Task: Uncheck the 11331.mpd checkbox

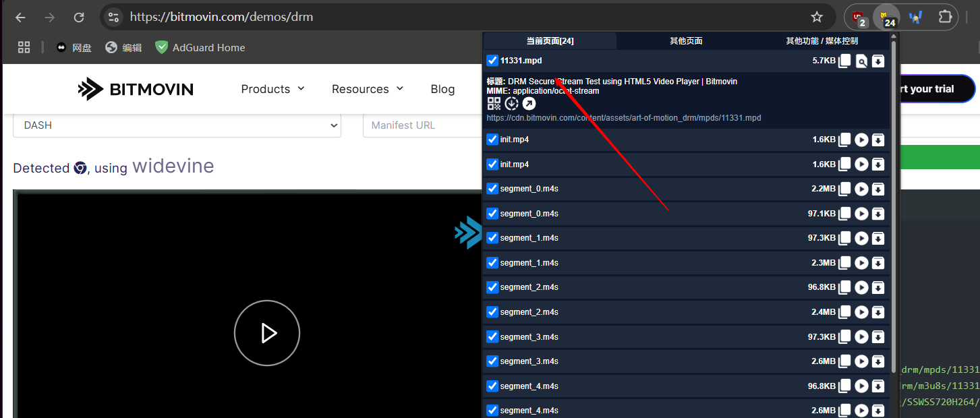Action: tap(492, 61)
